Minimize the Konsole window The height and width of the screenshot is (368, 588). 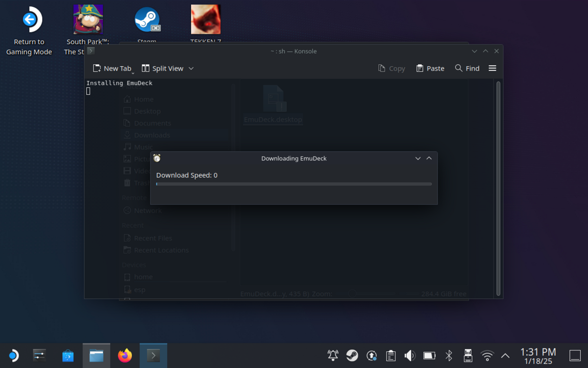474,51
